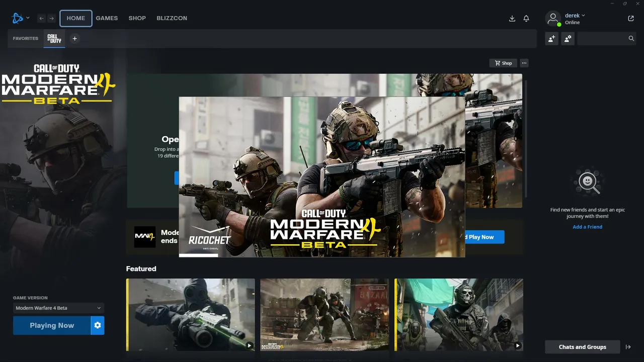
Task: Open the notifications bell
Action: 526,19
